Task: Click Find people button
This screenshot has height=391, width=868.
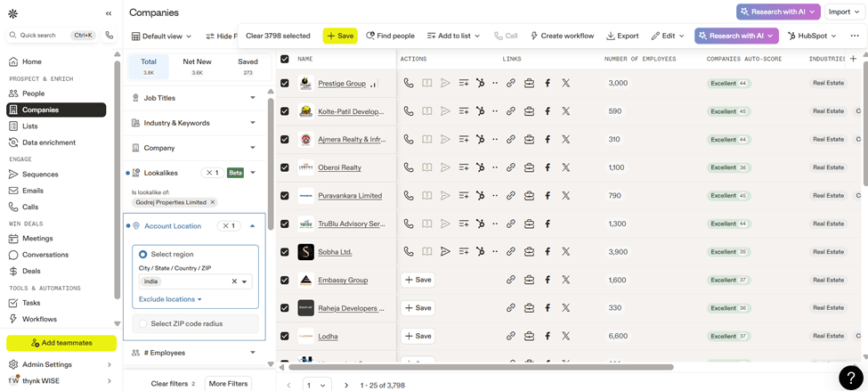Action: coord(390,36)
